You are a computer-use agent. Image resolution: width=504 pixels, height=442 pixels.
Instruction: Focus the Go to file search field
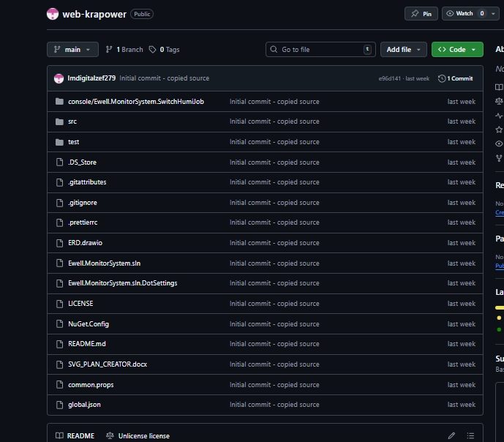click(x=320, y=50)
